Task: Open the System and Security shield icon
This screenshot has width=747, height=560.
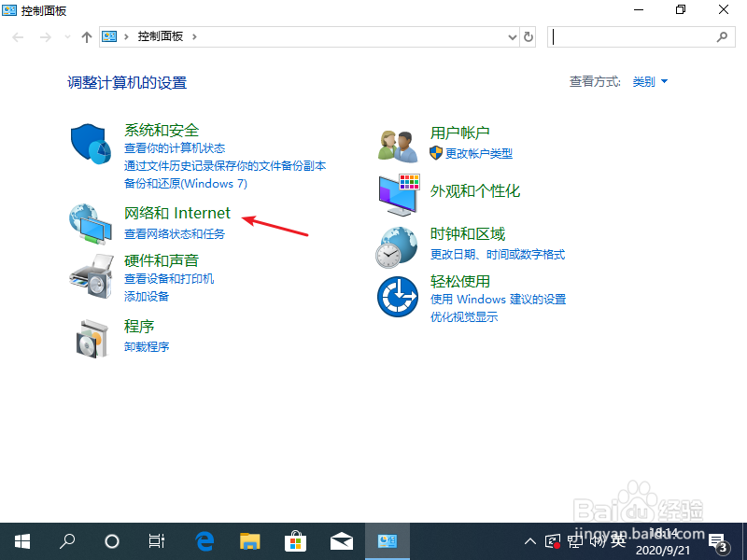Action: [91, 144]
